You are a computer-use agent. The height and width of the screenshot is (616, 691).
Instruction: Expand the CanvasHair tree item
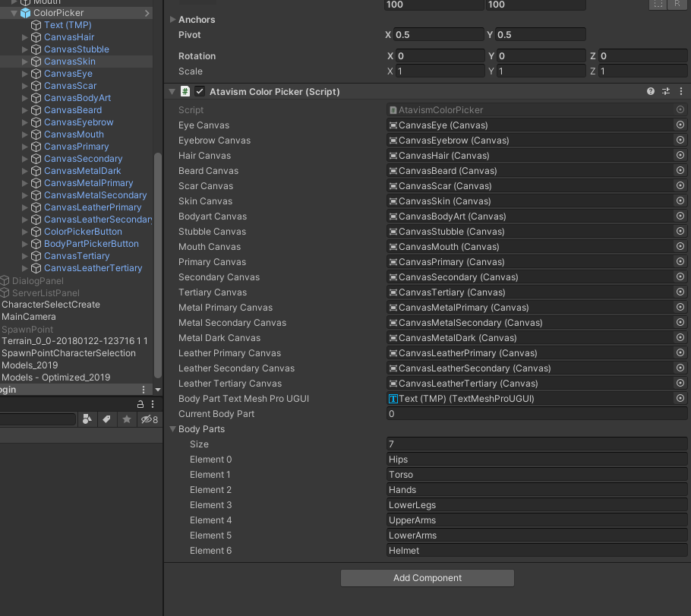(25, 37)
